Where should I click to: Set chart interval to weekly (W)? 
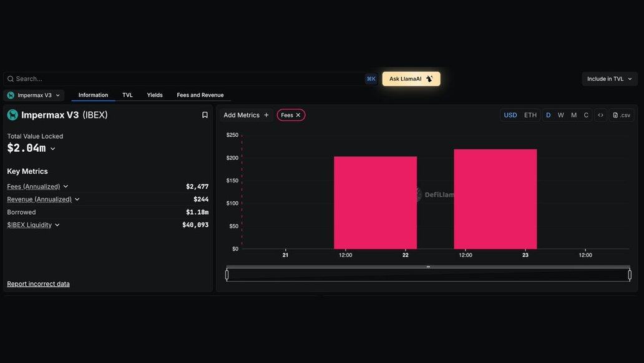coord(561,115)
